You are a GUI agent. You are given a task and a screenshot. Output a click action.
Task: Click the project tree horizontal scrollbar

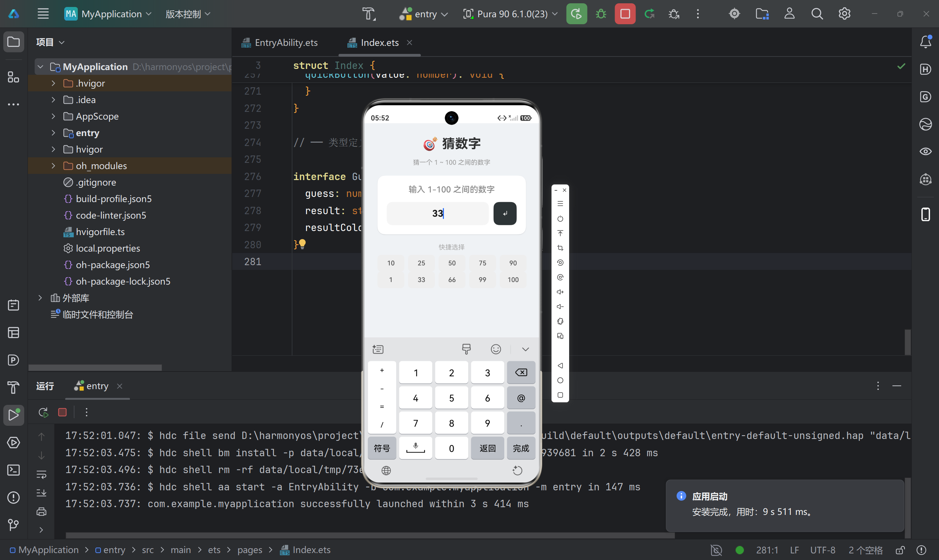95,367
